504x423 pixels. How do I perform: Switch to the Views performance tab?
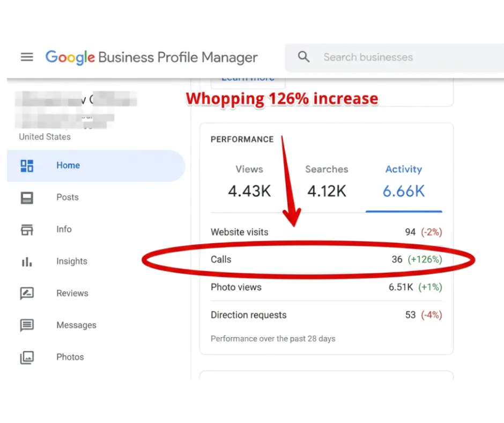pos(249,183)
